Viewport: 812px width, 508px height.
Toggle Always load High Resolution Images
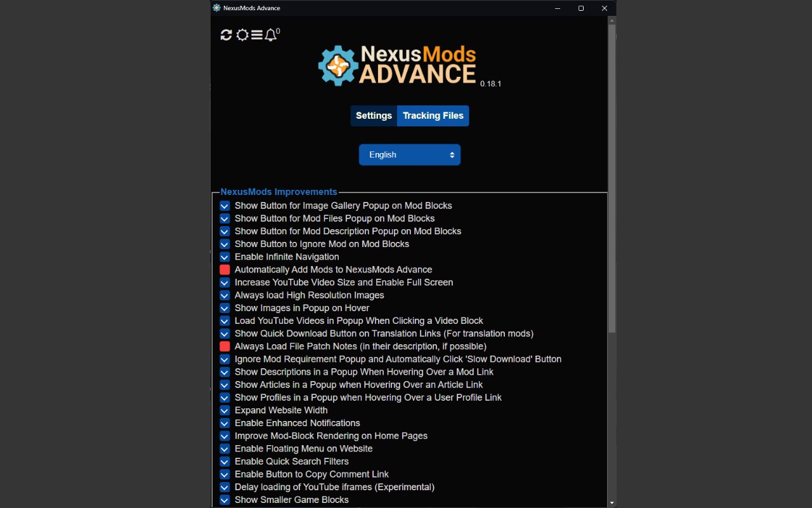coord(225,295)
